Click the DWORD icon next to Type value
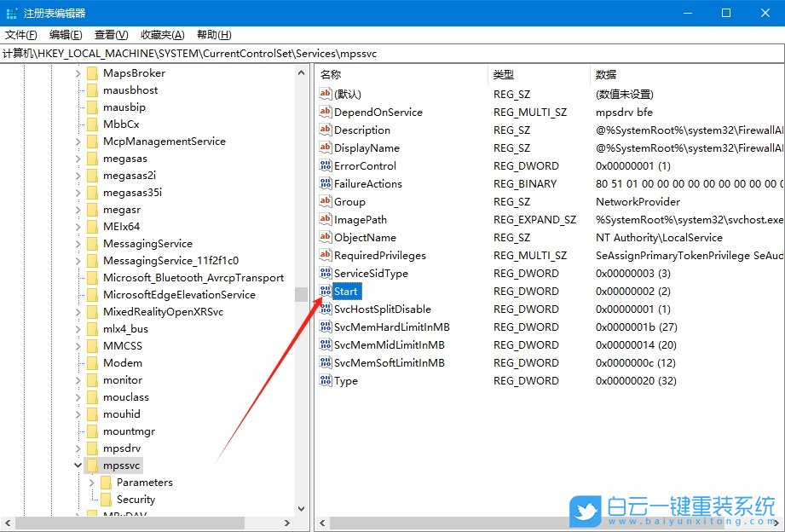The width and height of the screenshot is (785, 532). [x=327, y=380]
